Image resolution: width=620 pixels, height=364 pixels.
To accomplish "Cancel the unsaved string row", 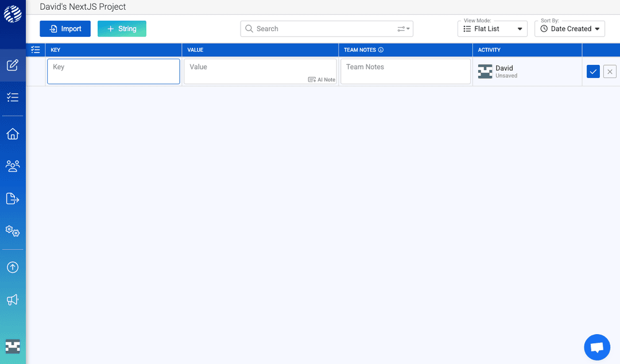I will [610, 72].
